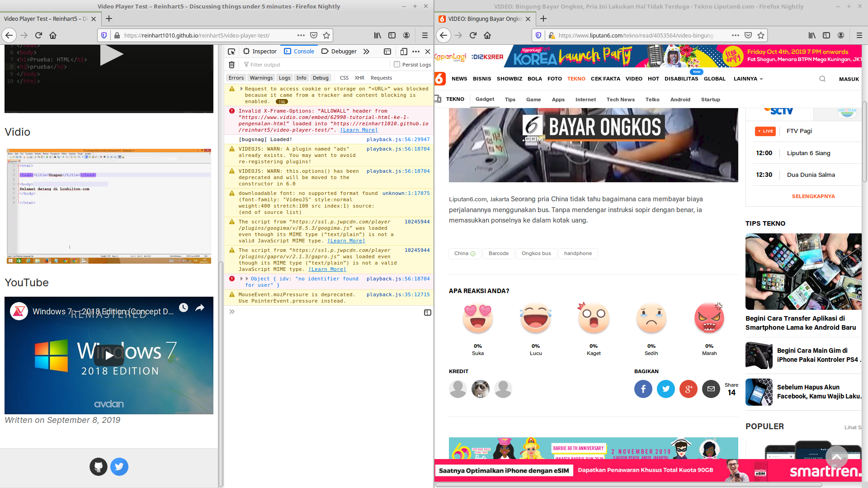This screenshot has width=868, height=488.
Task: Play the Windows 7 2018 Edition YouTube video
Action: pyautogui.click(x=109, y=355)
